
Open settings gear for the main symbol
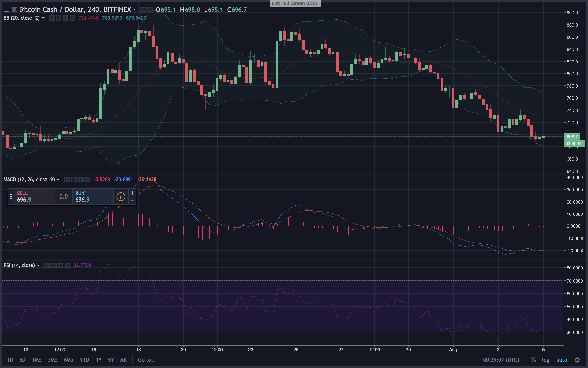click(x=150, y=9)
